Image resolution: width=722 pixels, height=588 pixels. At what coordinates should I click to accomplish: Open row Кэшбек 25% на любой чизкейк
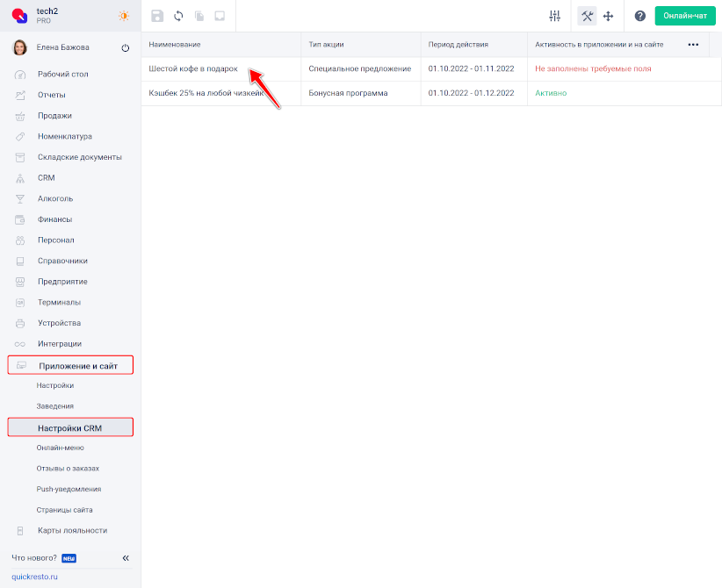point(206,93)
